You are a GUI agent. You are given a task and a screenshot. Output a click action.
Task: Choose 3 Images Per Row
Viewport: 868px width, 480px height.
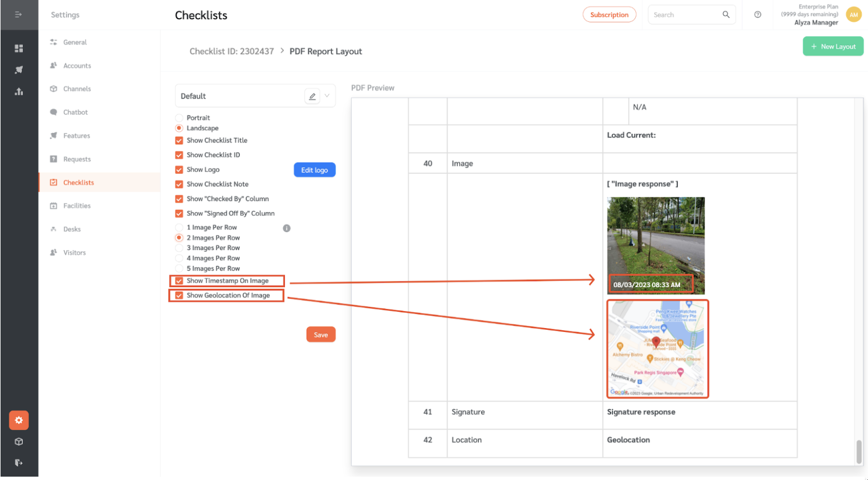179,247
